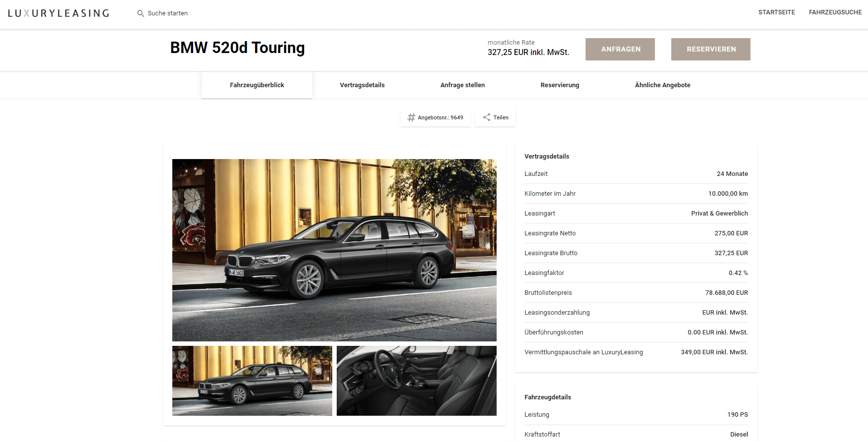Focus the 'Suche starten' search field
The width and height of the screenshot is (868, 441).
(x=168, y=13)
